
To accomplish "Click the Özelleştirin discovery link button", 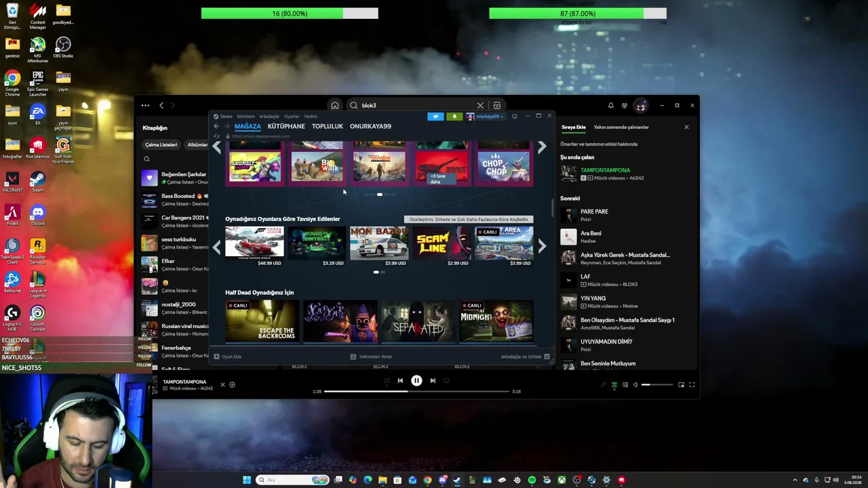I will (x=469, y=220).
